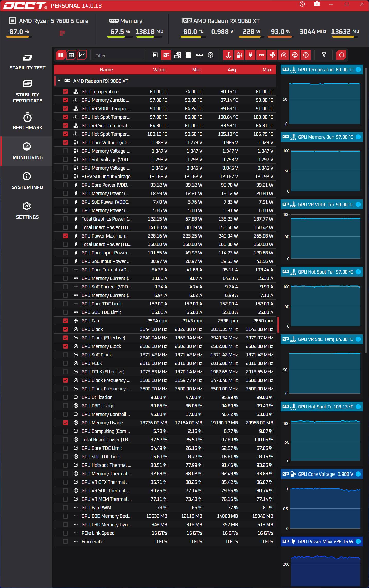Viewport: 369px width, 588px height.
Task: Sort the table by Max column header
Action: click(267, 70)
